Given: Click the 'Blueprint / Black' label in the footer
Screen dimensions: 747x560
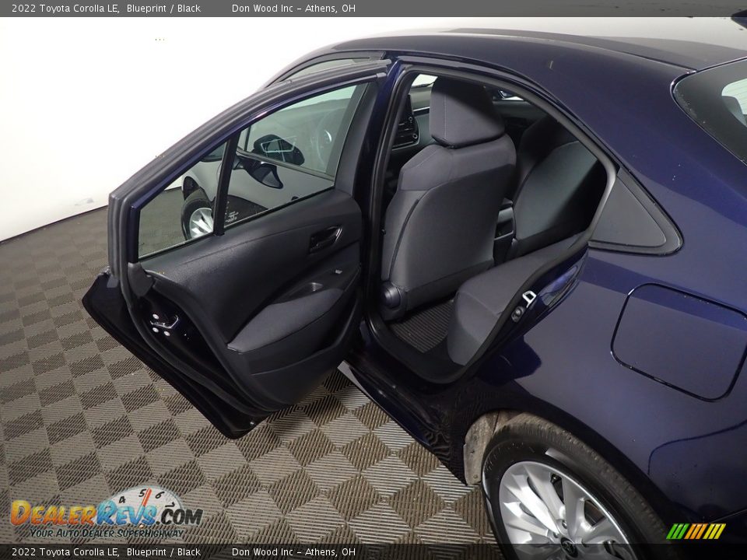Looking at the screenshot, I should point(163,551).
